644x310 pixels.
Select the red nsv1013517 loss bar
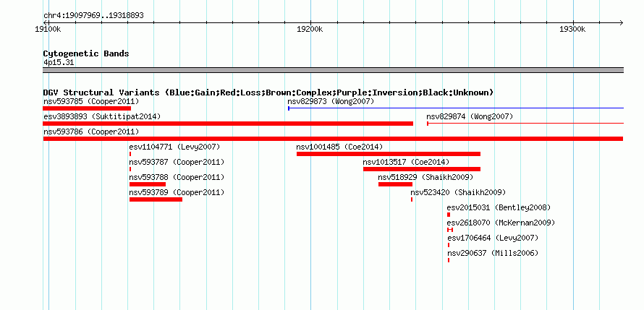[x=422, y=169]
